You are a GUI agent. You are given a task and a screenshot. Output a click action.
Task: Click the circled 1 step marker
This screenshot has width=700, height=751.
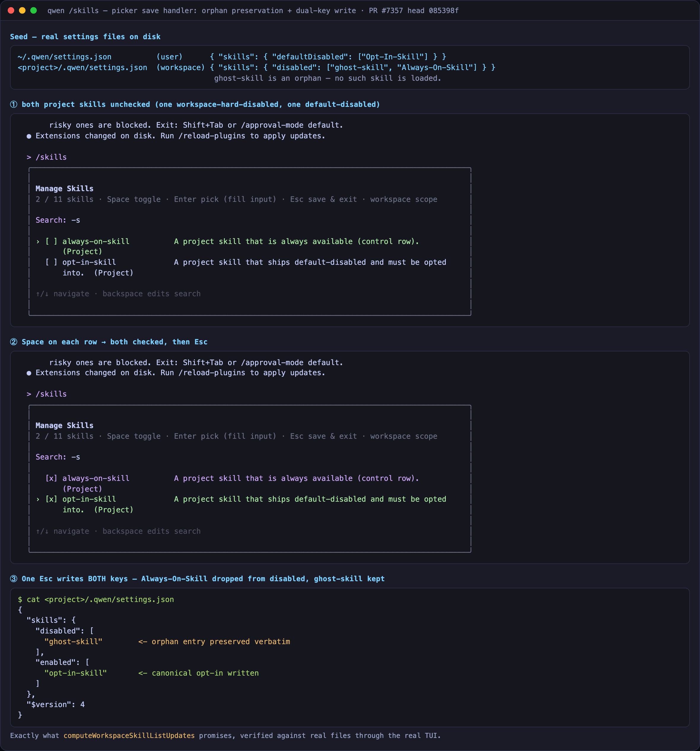click(14, 105)
